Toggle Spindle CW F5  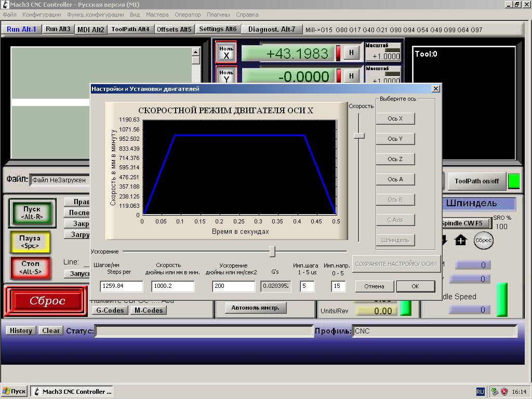[465, 223]
